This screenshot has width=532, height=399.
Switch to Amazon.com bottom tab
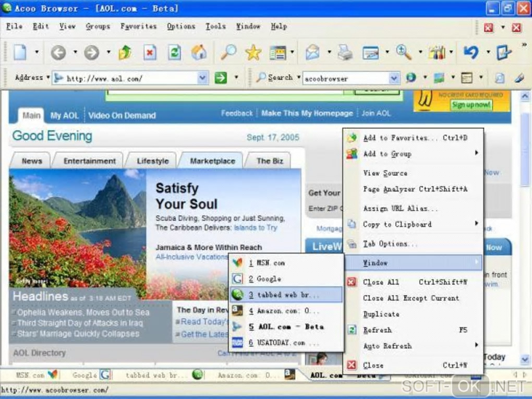click(256, 375)
